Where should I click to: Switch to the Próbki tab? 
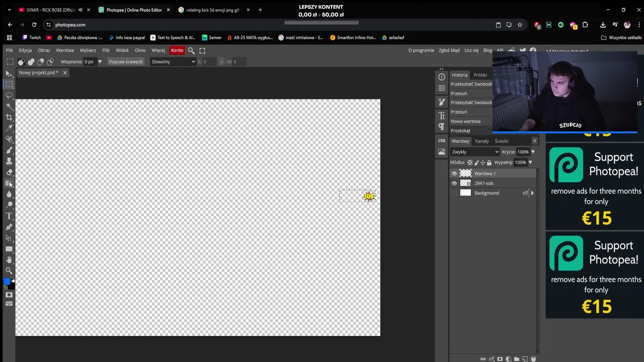(480, 75)
